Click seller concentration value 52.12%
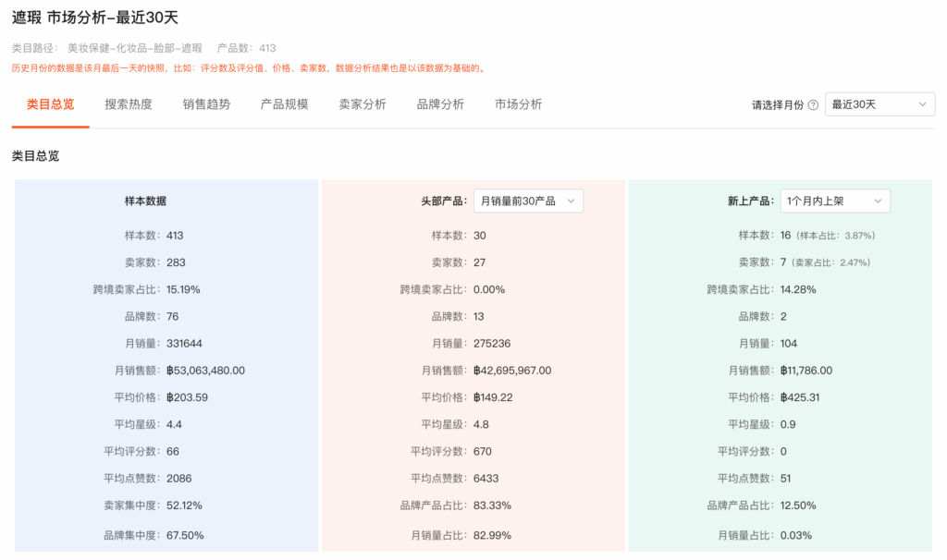This screenshot has width=947, height=560. (x=184, y=505)
